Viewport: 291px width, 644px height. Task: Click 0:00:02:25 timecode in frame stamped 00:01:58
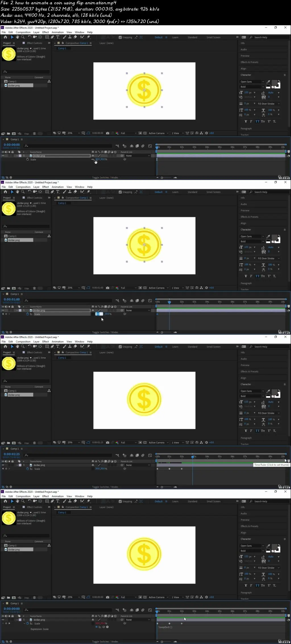tap(12, 454)
